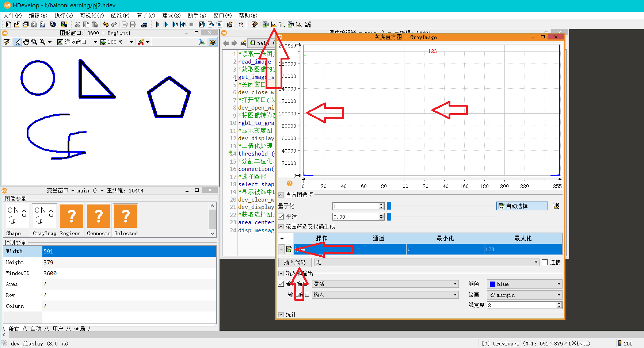Click the 自动选择 button

(522, 206)
